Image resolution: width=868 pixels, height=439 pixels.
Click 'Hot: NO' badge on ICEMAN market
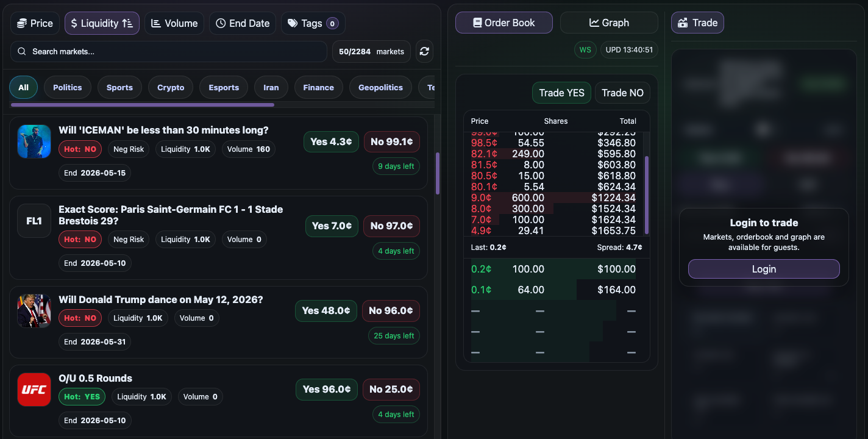coord(80,149)
